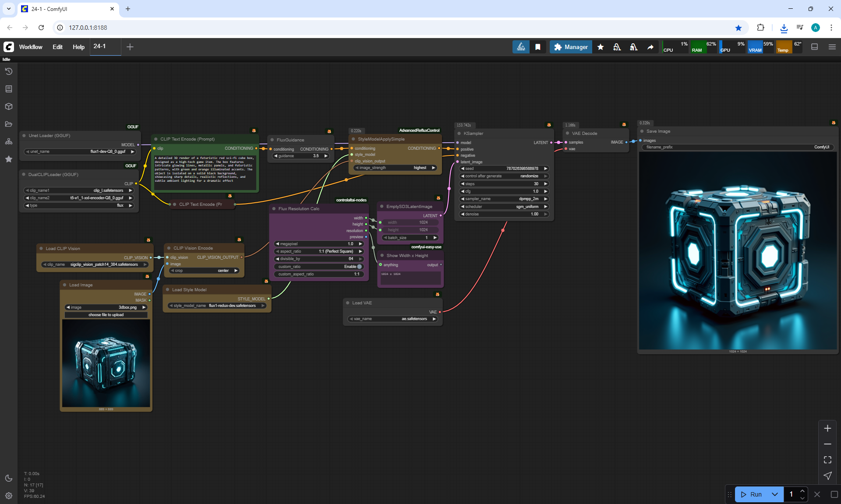The image size is (841, 504).
Task: Open the Workflow menu
Action: pyautogui.click(x=31, y=47)
